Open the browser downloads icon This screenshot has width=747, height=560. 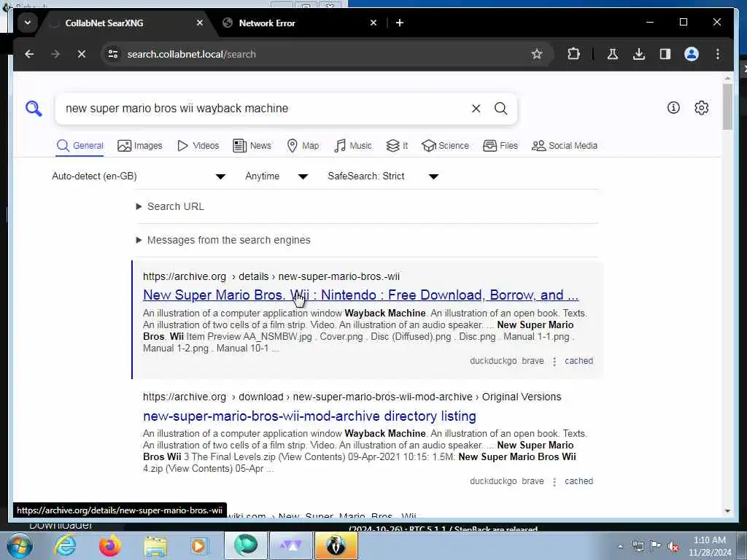[x=639, y=54]
